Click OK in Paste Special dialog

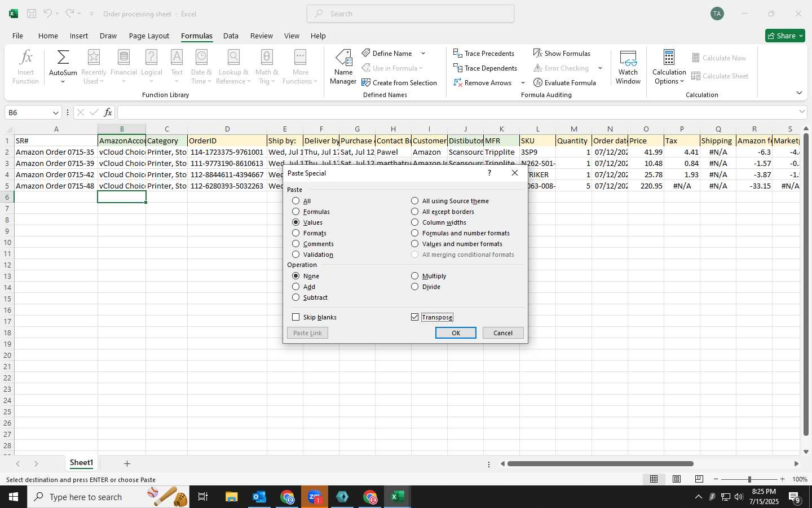tap(456, 333)
